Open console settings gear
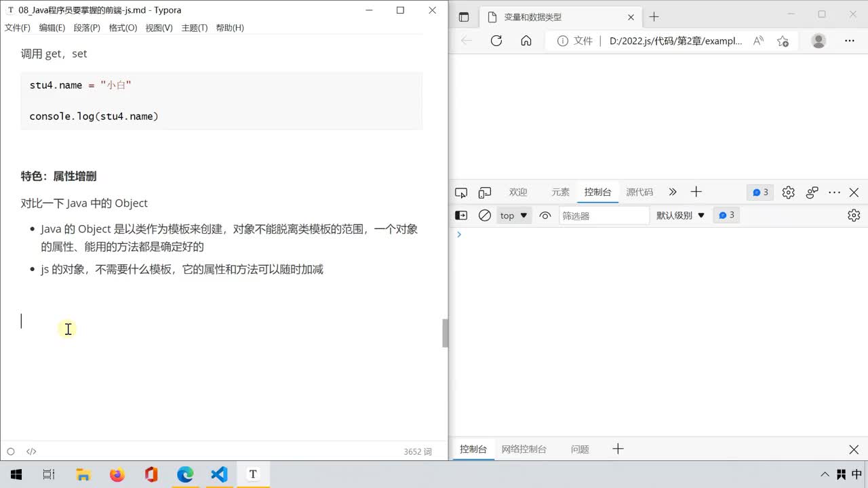The width and height of the screenshot is (868, 488). click(x=854, y=216)
